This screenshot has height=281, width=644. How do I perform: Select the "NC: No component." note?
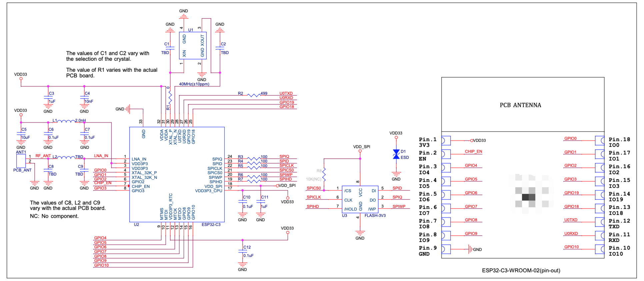(x=54, y=216)
